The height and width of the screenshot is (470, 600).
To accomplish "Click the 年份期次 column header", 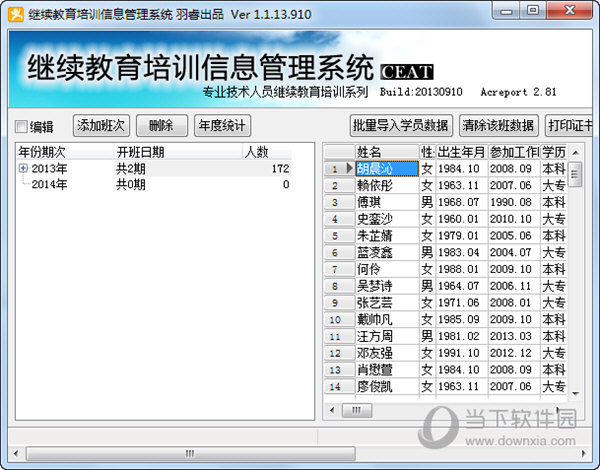I will click(x=42, y=152).
